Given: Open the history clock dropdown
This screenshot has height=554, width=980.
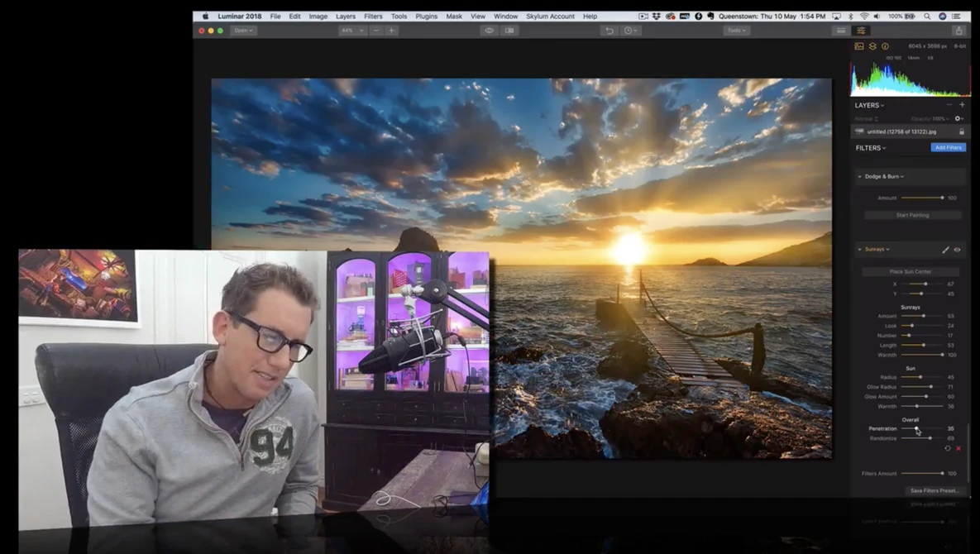Looking at the screenshot, I should pos(630,30).
